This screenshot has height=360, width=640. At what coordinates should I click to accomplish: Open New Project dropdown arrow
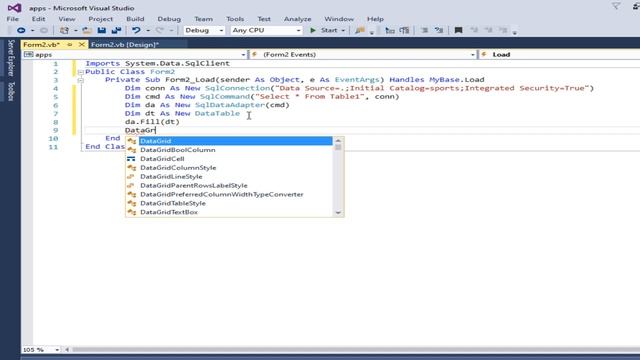pyautogui.click(x=76, y=31)
